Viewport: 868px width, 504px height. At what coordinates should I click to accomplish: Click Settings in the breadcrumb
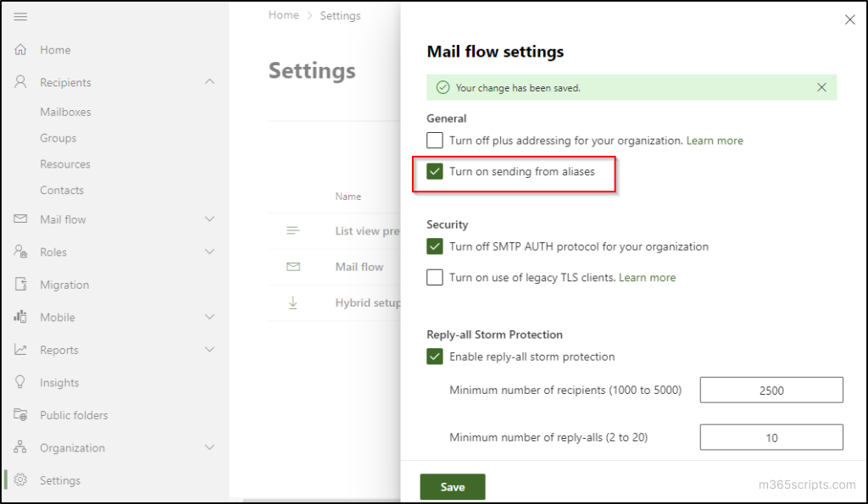[340, 16]
